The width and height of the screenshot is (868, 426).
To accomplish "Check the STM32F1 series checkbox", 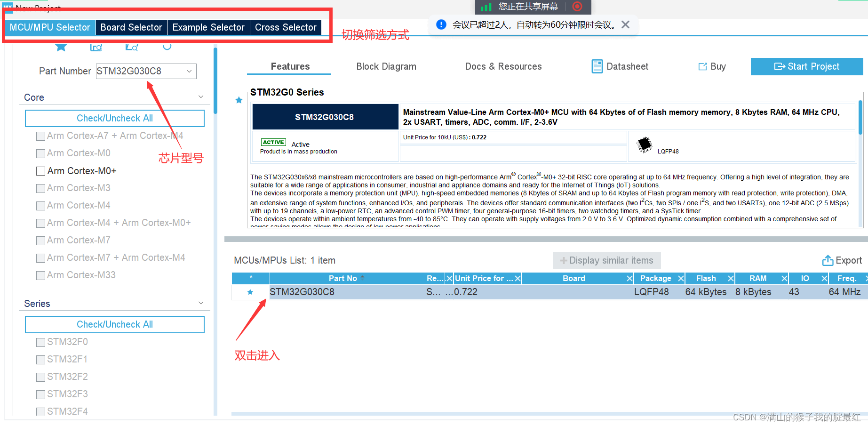I will point(40,360).
